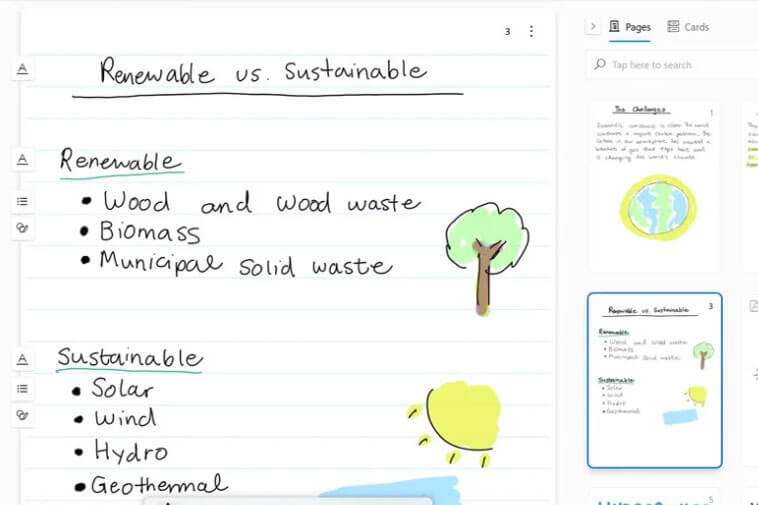
Task: Click the drawing icon beside Wind line
Action: click(x=22, y=415)
